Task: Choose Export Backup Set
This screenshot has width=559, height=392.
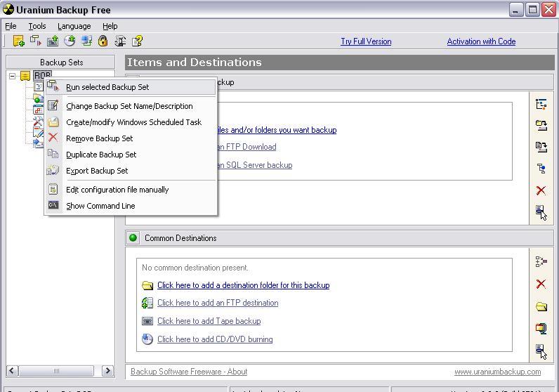Action: (131, 171)
